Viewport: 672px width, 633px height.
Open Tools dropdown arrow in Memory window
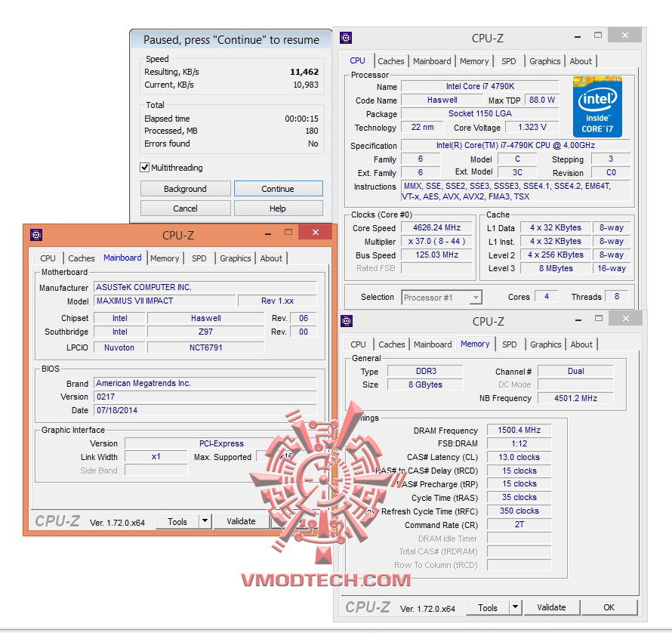point(515,607)
